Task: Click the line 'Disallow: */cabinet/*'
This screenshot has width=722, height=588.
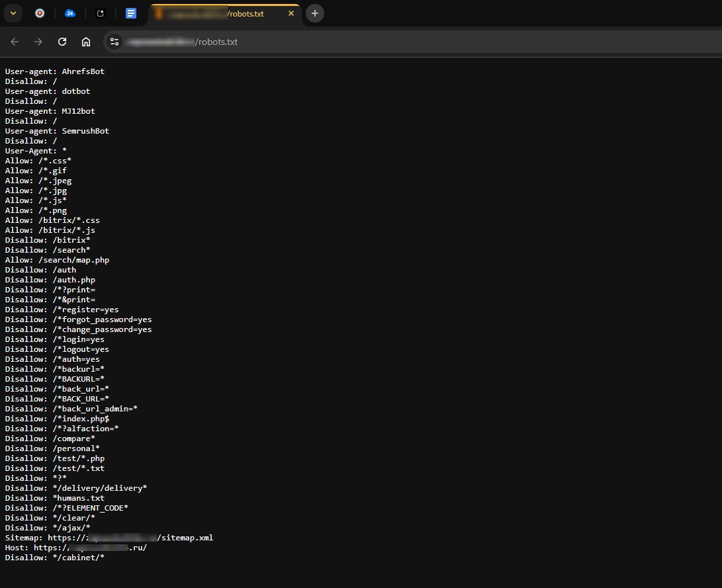Action: pos(55,557)
